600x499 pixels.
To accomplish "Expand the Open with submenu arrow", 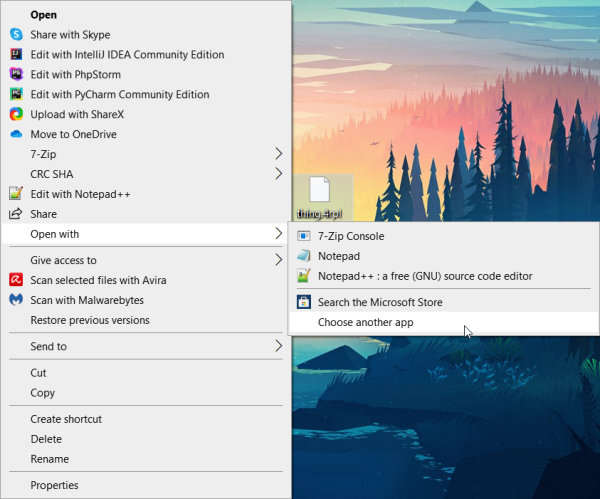I will (x=279, y=233).
